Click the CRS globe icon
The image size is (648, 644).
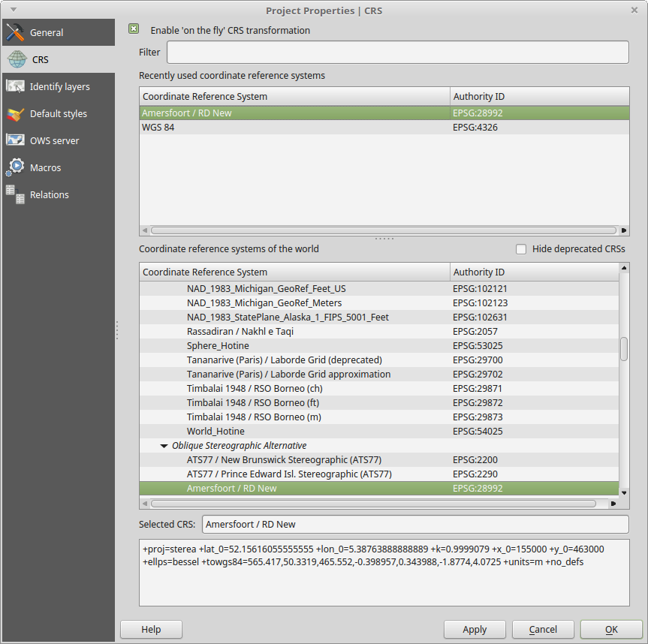point(15,60)
